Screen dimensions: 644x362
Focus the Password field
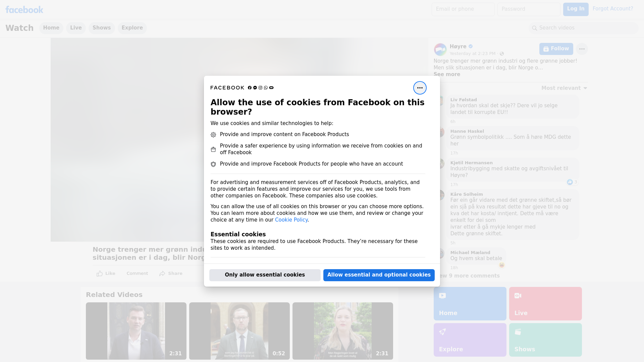click(x=529, y=9)
